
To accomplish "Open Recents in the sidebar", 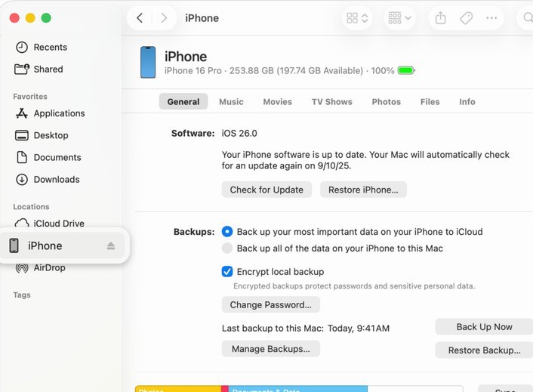I will click(51, 48).
